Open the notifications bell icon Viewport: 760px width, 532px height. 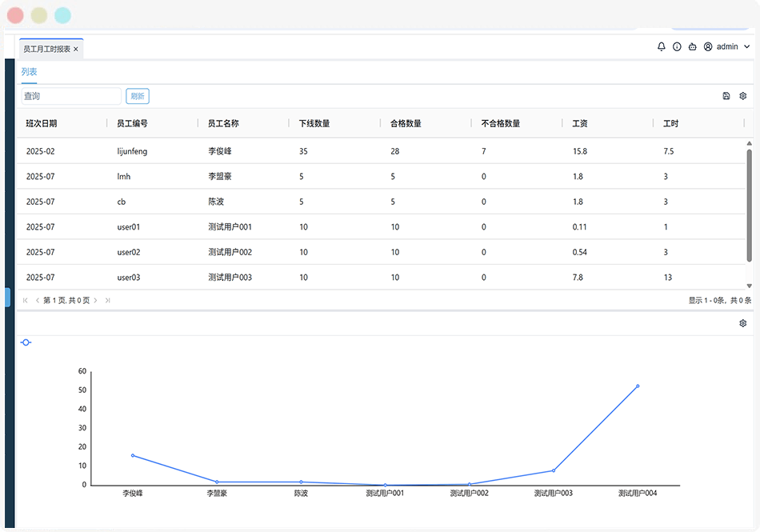coord(661,46)
